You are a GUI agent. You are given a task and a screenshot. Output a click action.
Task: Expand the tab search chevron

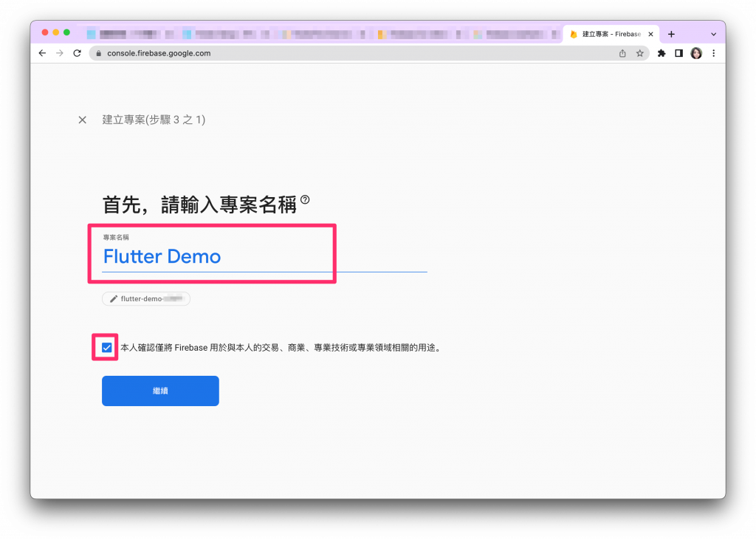[x=714, y=34]
